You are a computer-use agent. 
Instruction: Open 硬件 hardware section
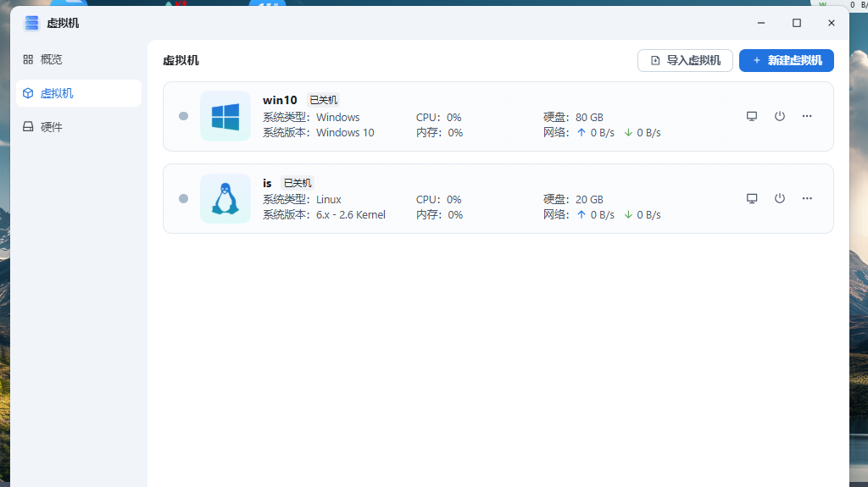point(51,127)
